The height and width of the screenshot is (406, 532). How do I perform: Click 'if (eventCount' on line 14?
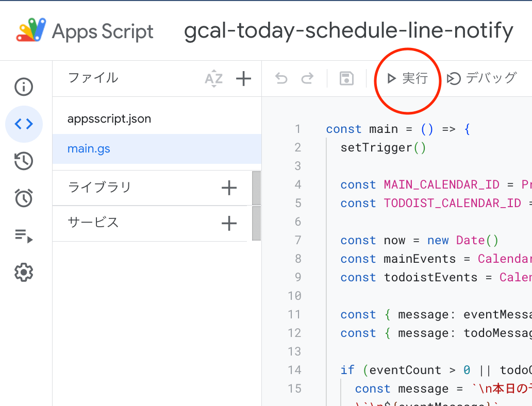coord(391,370)
